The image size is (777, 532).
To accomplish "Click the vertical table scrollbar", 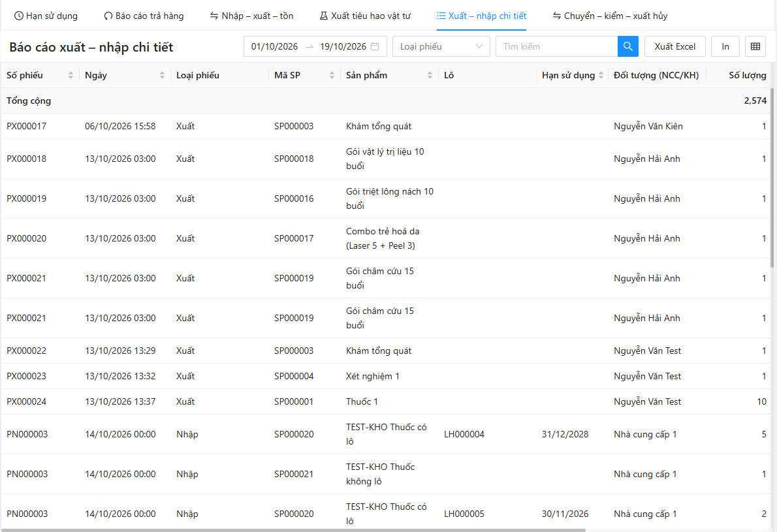I will click(772, 178).
